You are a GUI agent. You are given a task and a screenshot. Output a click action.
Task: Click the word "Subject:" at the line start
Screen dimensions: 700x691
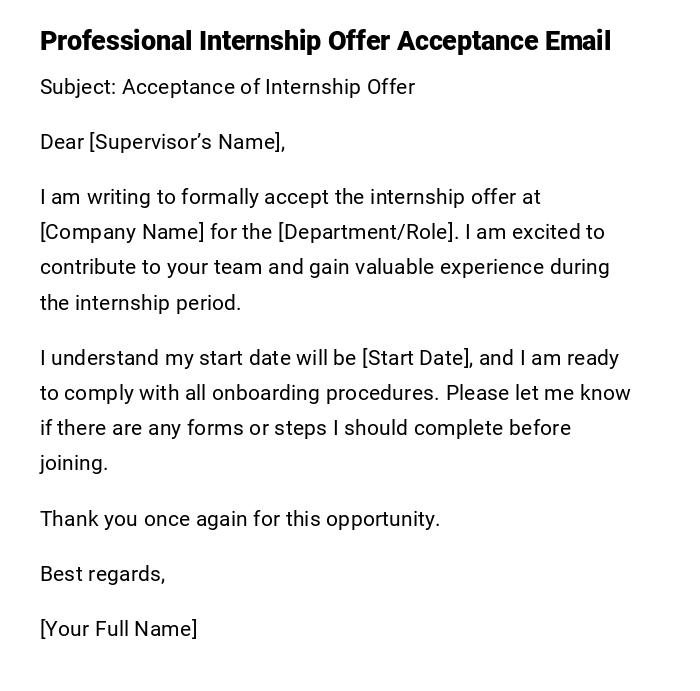pyautogui.click(x=78, y=87)
